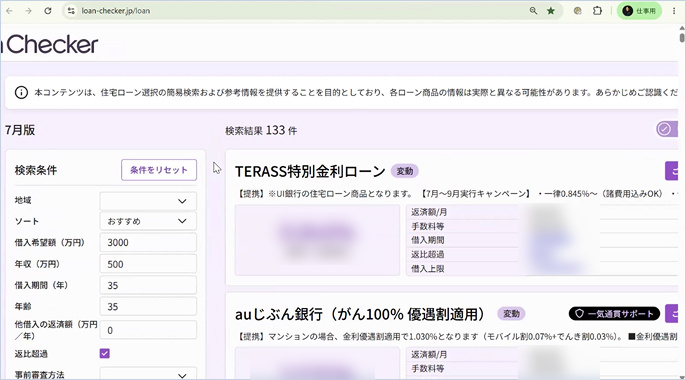Select 返済額/月 row in auじぶん銀行 card
This screenshot has width=686, height=380.
pyautogui.click(x=542, y=355)
